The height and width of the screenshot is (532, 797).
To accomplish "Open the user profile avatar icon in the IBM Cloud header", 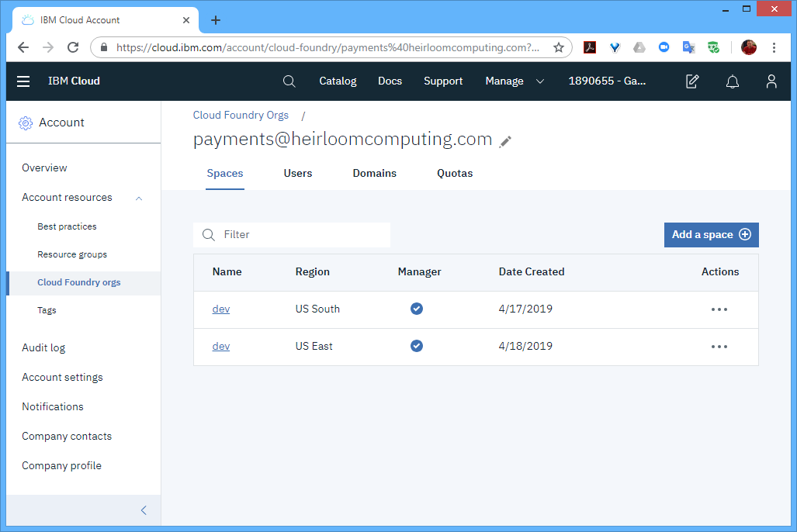I will tap(771, 81).
